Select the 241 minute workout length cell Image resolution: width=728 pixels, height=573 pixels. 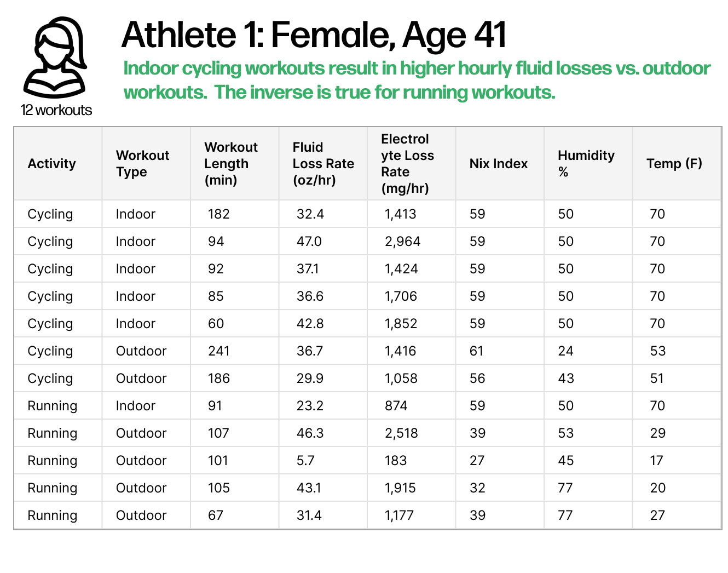tap(219, 351)
